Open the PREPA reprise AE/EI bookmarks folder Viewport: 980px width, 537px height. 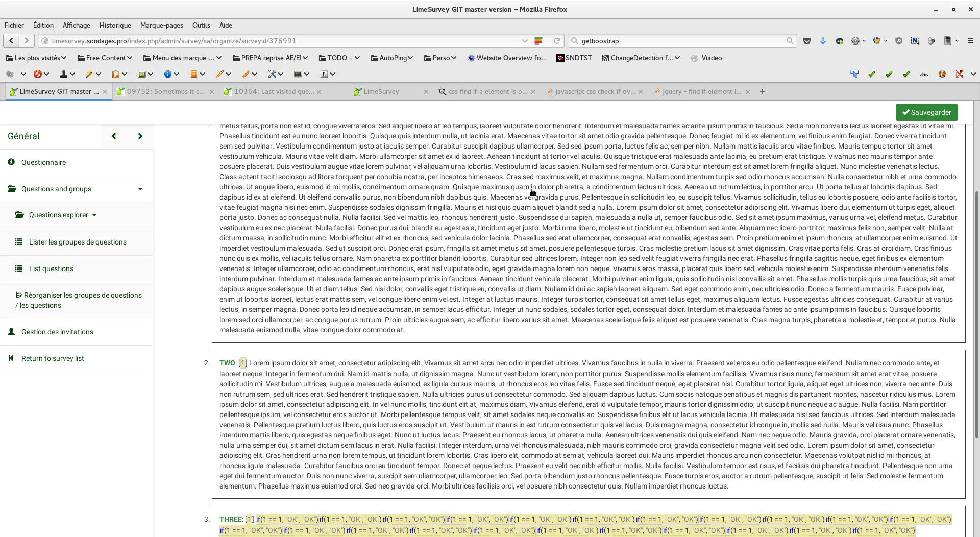271,58
